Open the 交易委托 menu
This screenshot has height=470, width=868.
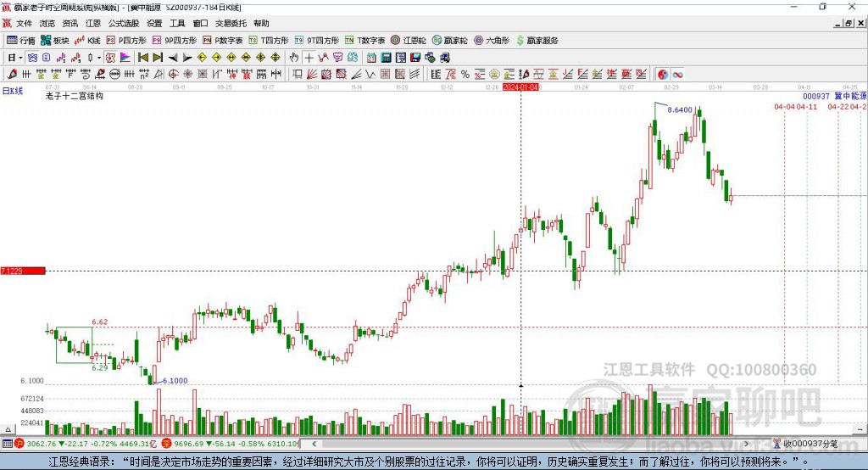(231, 23)
